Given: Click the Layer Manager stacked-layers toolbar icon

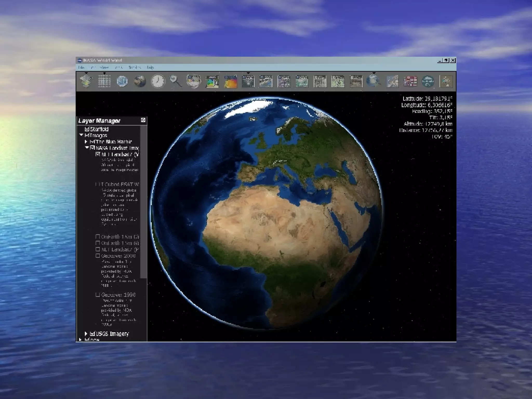Looking at the screenshot, I should [x=86, y=81].
